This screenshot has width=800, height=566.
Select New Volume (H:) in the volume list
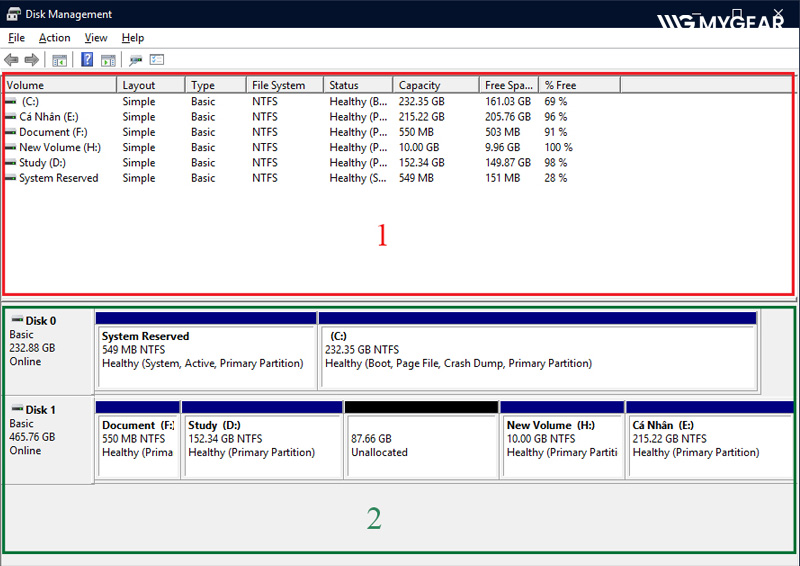coord(59,148)
